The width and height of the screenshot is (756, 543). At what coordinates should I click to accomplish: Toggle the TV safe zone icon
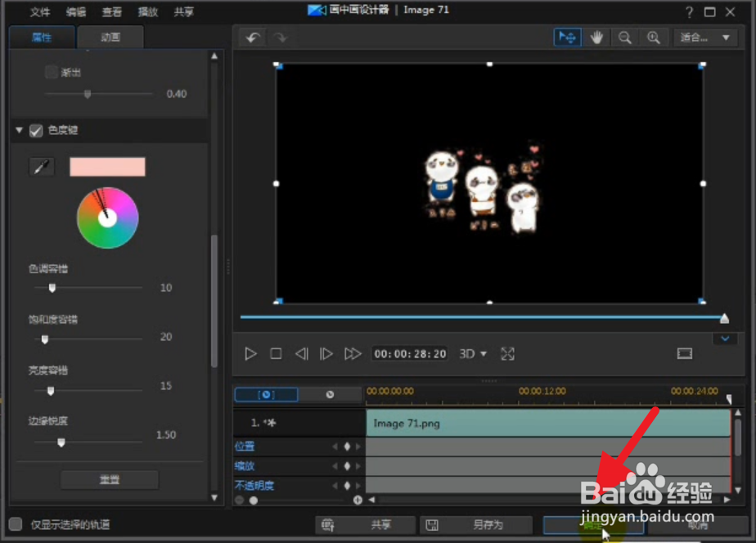(x=685, y=353)
